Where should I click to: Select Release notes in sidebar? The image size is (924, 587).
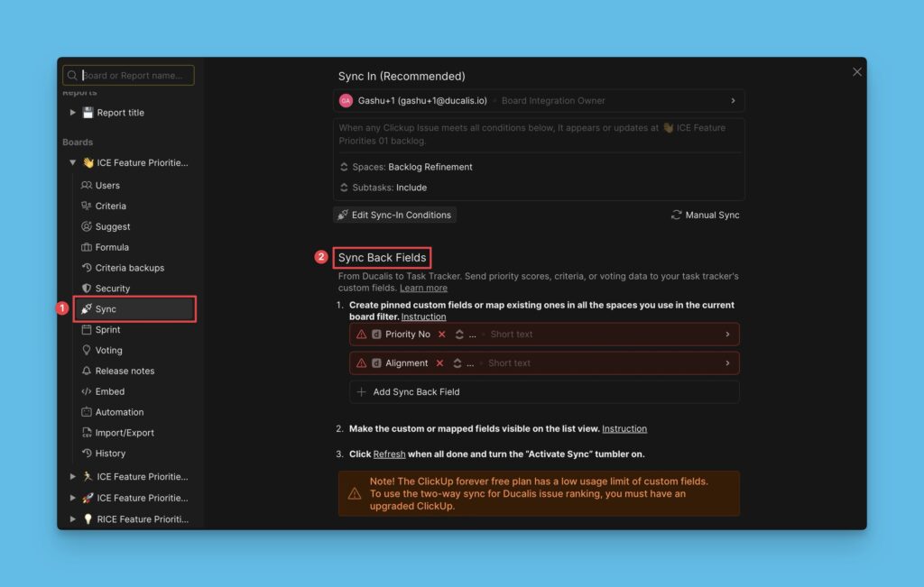point(124,371)
